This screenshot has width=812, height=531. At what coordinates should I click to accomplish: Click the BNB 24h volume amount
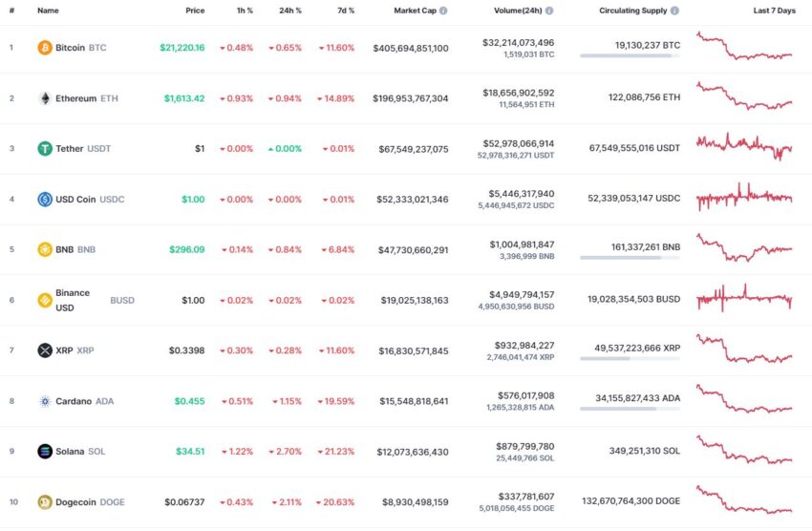522,244
